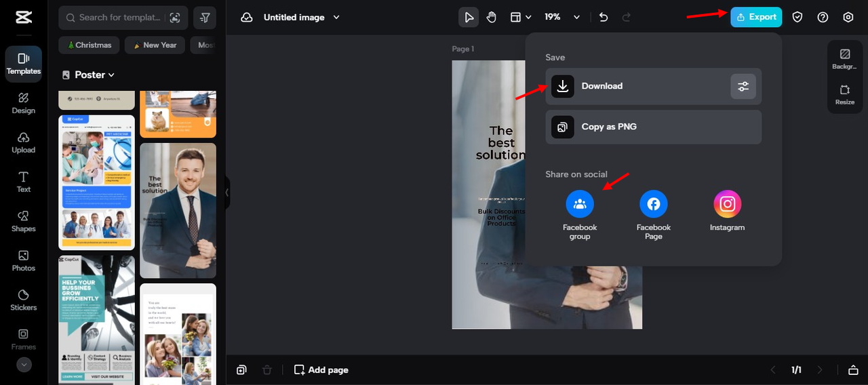Open the Stickers sidebar tab
Image resolution: width=868 pixels, height=385 pixels.
(24, 300)
